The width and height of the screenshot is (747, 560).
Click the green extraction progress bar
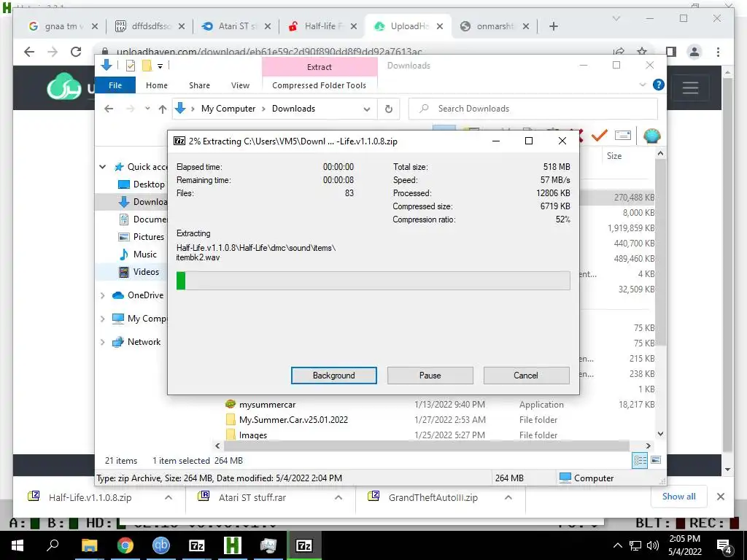pyautogui.click(x=373, y=281)
